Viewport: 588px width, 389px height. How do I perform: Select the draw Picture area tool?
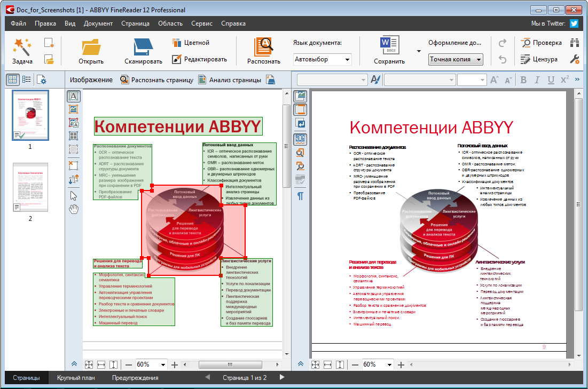74,109
